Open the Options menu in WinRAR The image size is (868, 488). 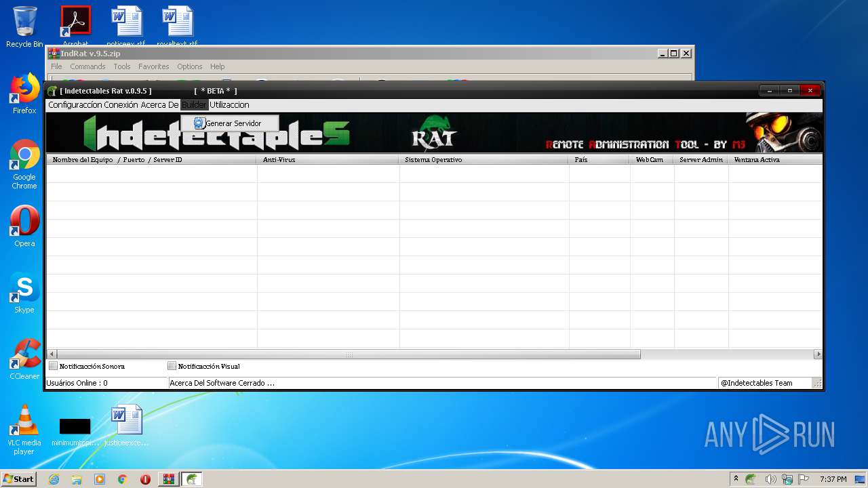tap(190, 66)
